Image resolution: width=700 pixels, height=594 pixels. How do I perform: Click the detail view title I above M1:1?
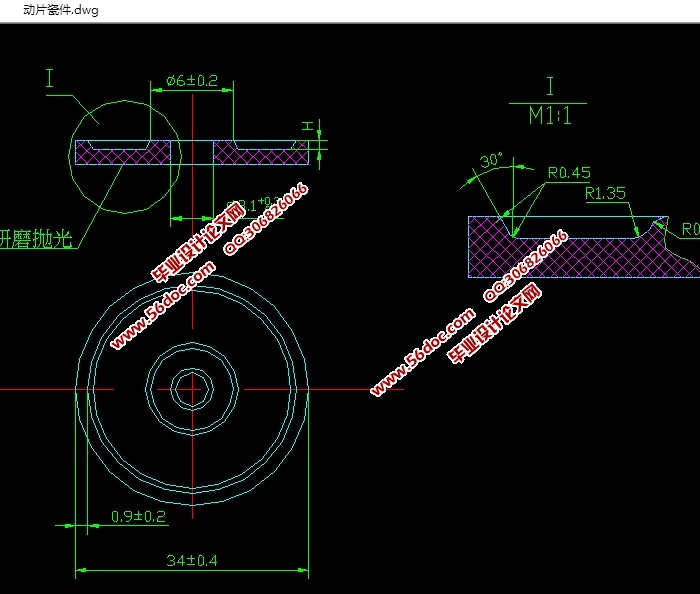pyautogui.click(x=549, y=86)
